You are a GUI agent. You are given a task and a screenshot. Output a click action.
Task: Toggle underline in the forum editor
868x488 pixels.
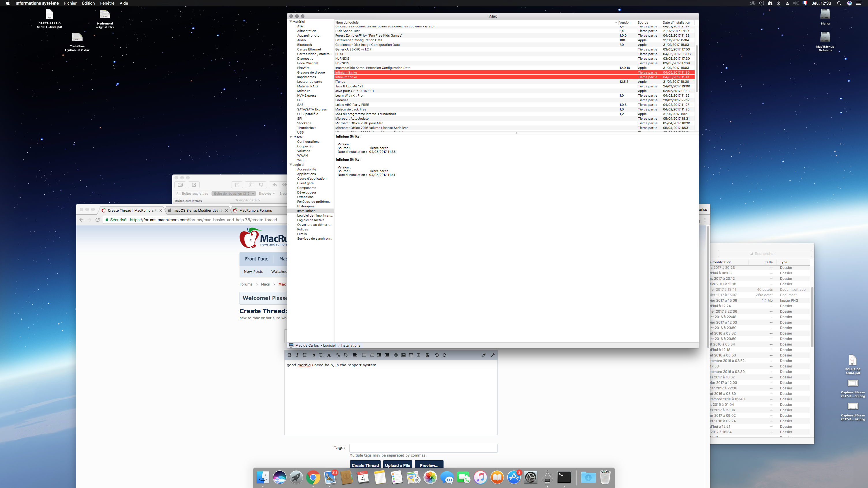pos(305,355)
